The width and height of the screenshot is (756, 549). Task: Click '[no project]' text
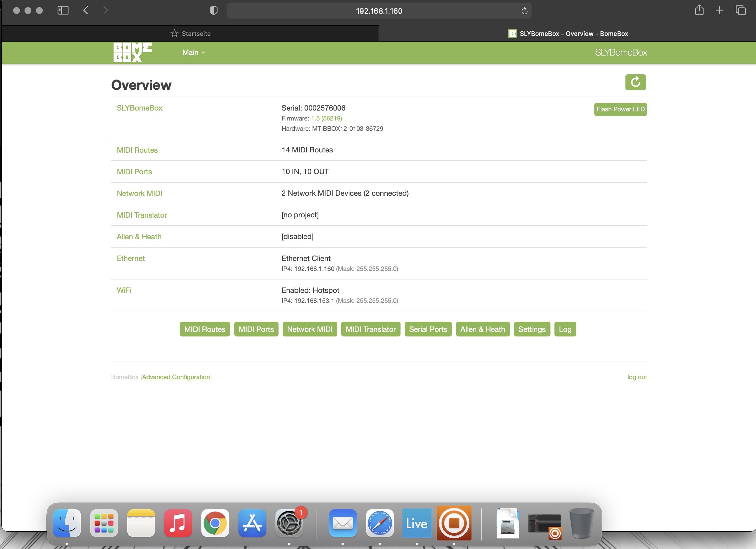click(300, 215)
